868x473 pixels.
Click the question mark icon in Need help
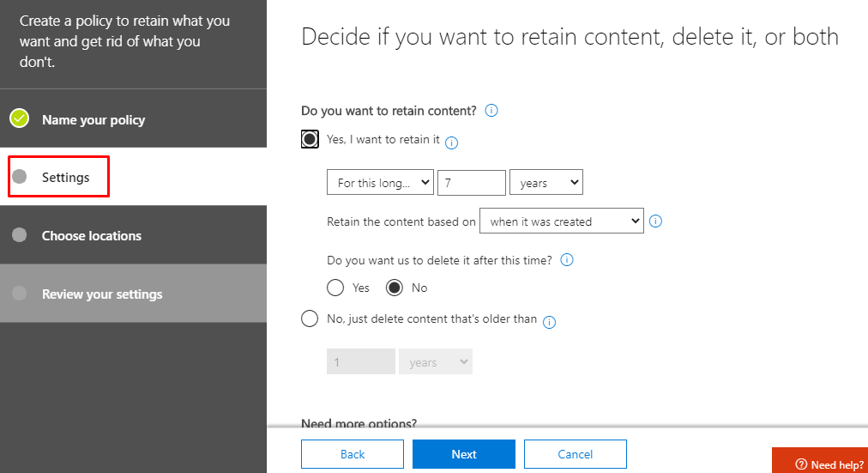click(801, 464)
